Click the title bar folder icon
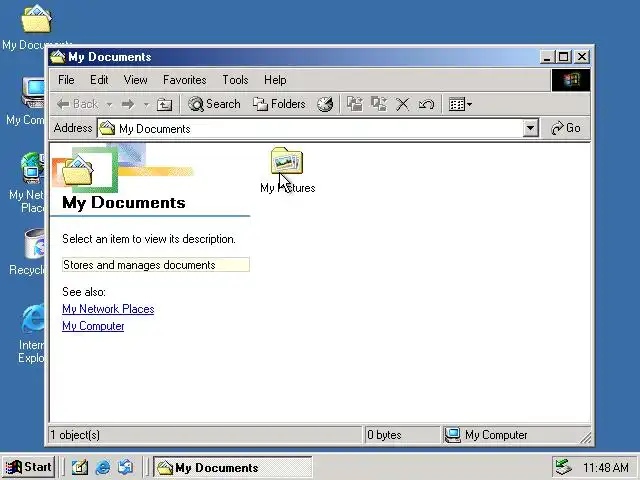The width and height of the screenshot is (640, 480). coord(58,57)
